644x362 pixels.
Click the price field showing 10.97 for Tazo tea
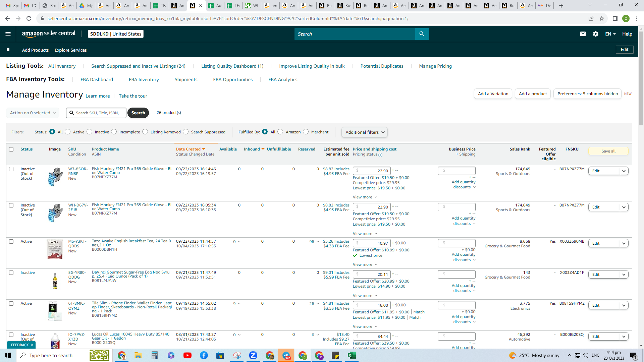tap(372, 243)
